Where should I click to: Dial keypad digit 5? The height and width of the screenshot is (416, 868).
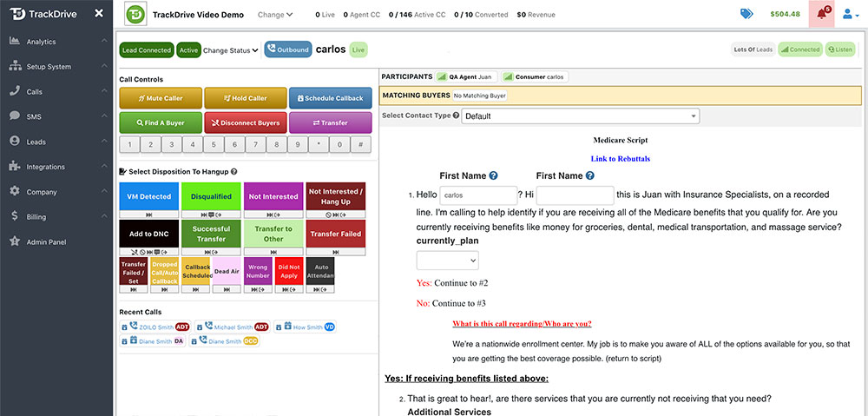214,144
